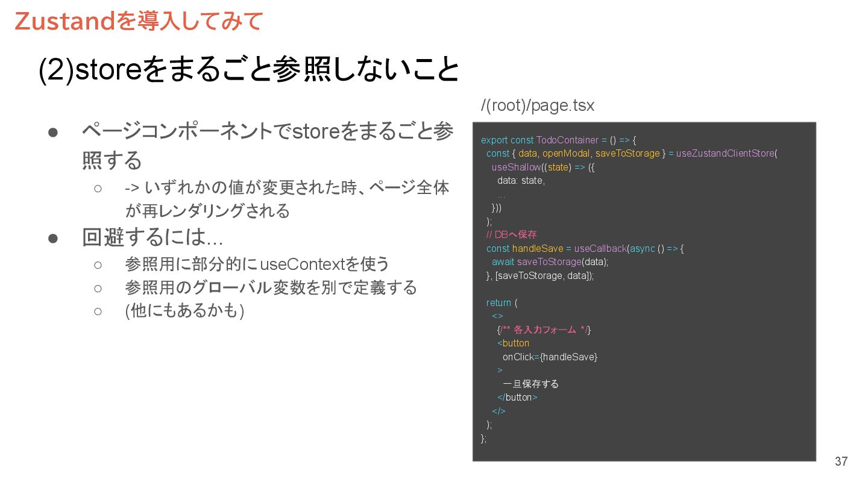
Task: Click the code line "return ("
Action: (502, 302)
